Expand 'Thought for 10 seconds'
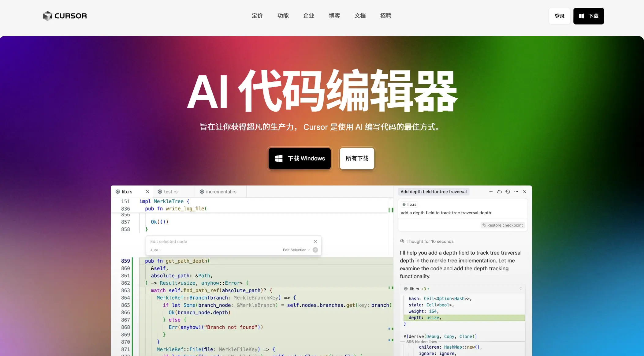Viewport: 644px width, 356px height. coord(427,242)
